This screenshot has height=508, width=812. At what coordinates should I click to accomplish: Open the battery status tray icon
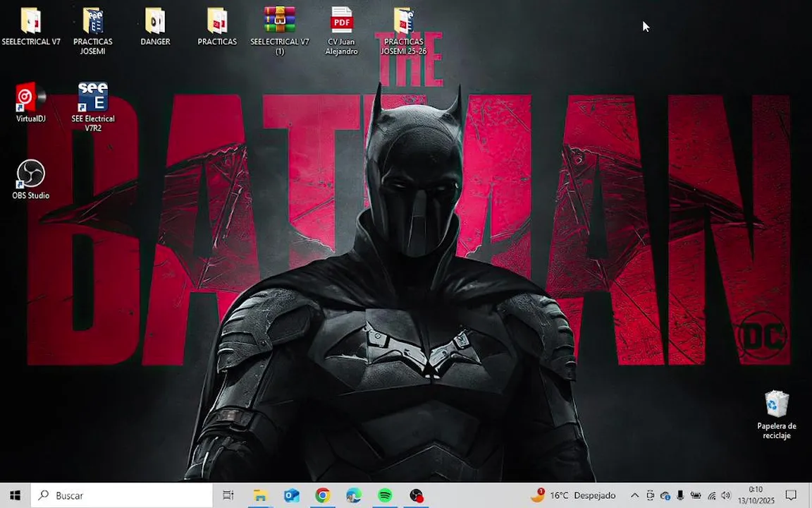click(x=696, y=495)
